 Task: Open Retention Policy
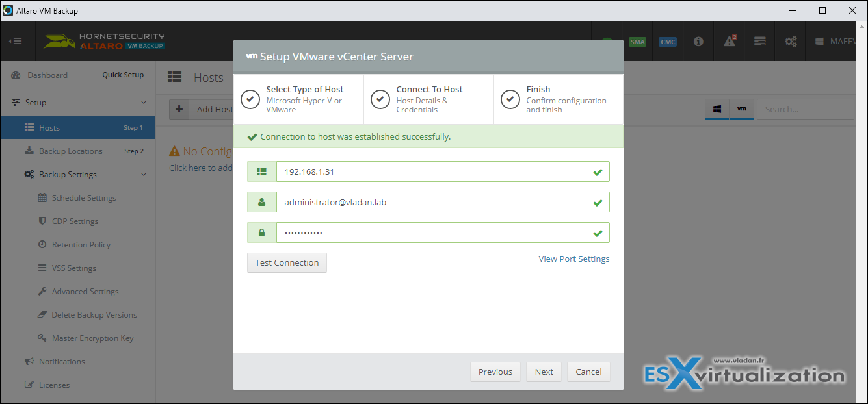[81, 245]
